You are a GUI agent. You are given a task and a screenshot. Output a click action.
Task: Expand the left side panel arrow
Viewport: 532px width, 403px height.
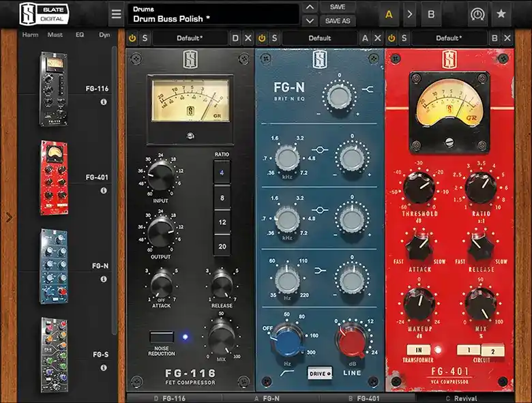(x=9, y=217)
